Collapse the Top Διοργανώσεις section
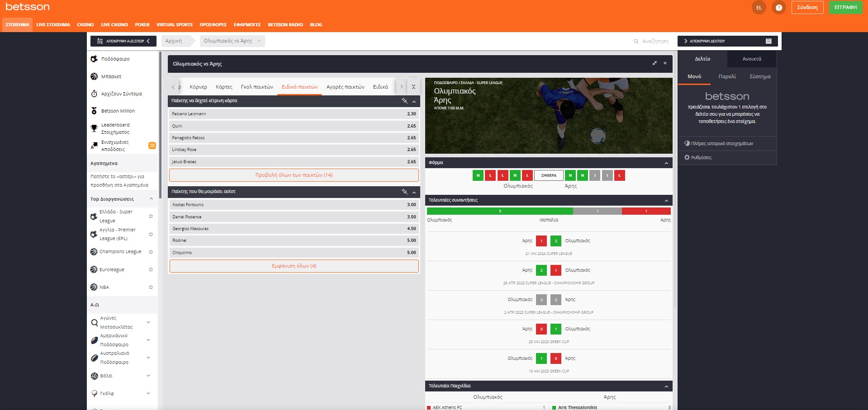Screen dimensions: 868x410 point(151,198)
